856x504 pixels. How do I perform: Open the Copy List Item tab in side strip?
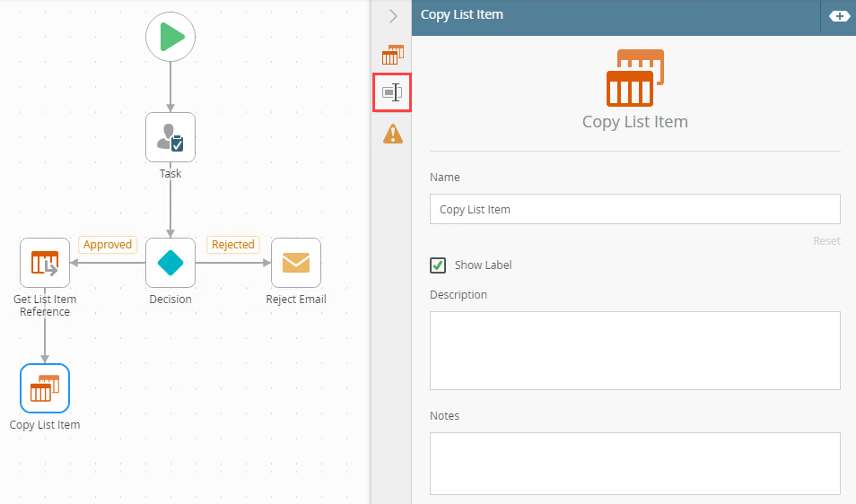point(392,56)
